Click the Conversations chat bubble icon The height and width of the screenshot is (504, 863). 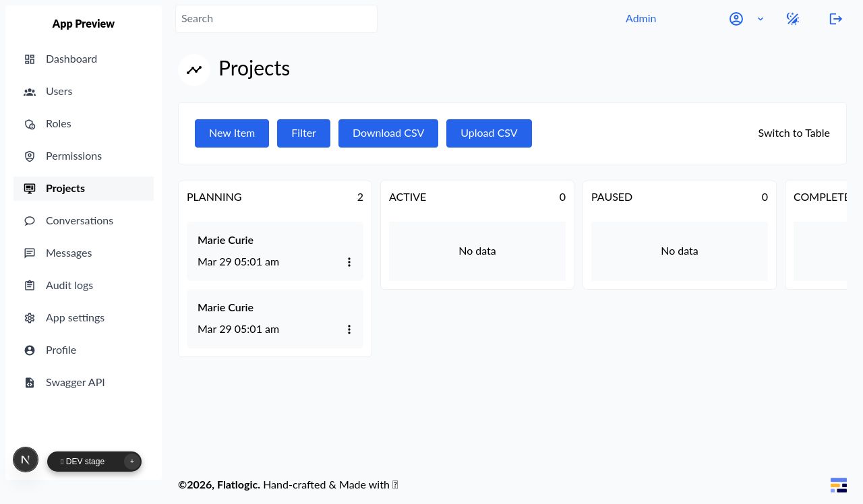pos(30,221)
